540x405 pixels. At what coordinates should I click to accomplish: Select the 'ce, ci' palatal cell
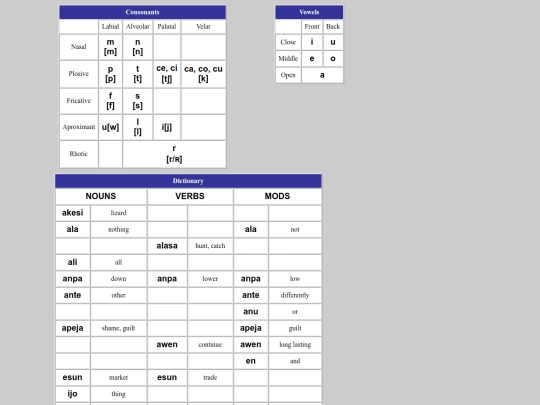tap(167, 74)
